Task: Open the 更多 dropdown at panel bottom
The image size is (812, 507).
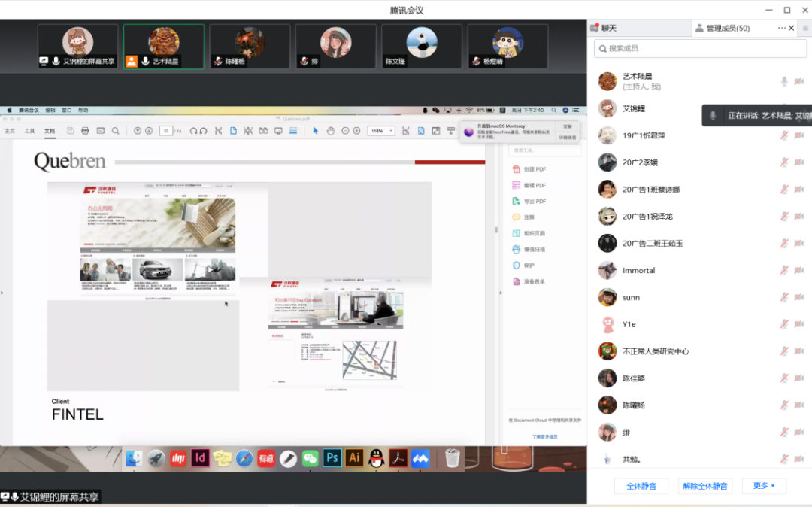Action: click(764, 486)
